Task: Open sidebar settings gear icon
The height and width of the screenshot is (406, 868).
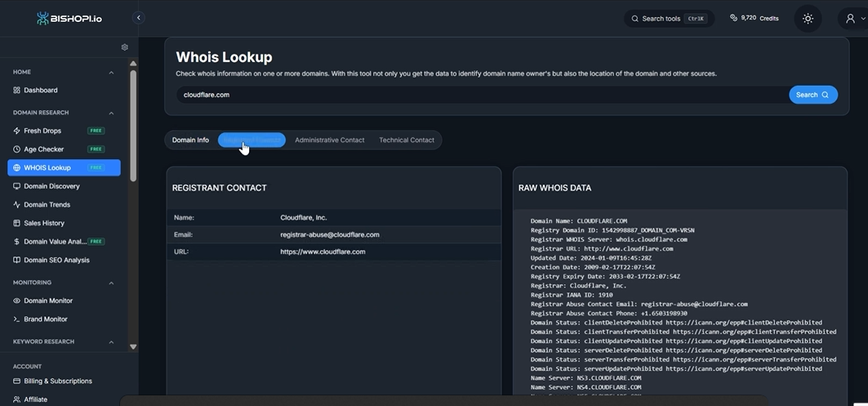Action: (125, 47)
